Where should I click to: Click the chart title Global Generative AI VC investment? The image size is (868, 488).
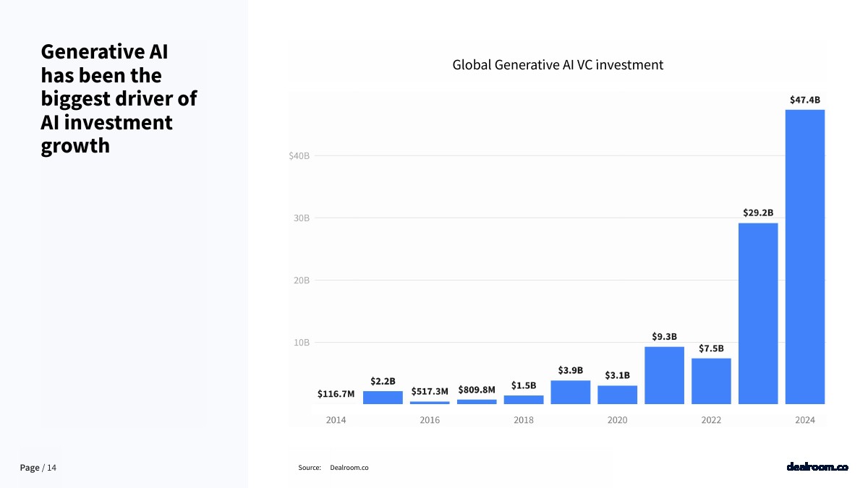[557, 65]
